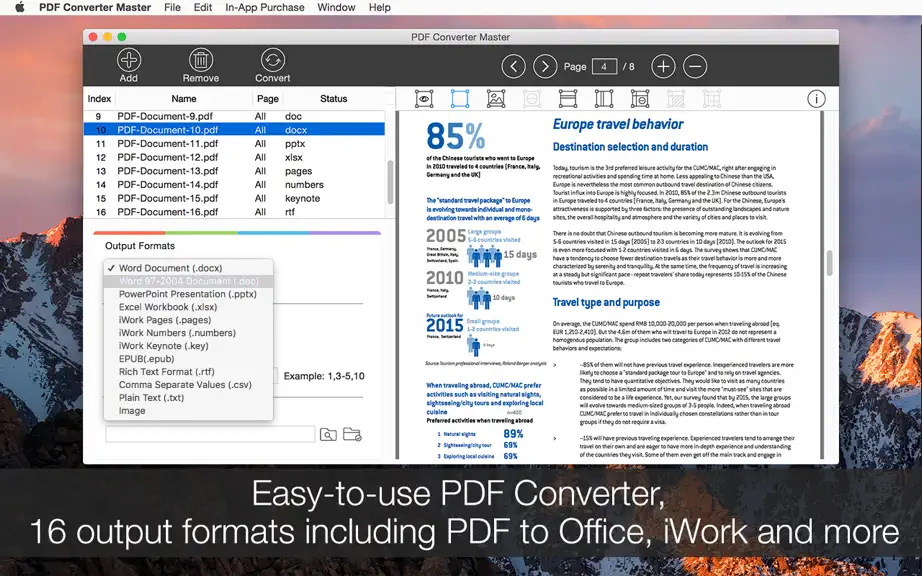Viewport: 922px width, 576px height.
Task: Click the page number input field
Action: tap(604, 66)
